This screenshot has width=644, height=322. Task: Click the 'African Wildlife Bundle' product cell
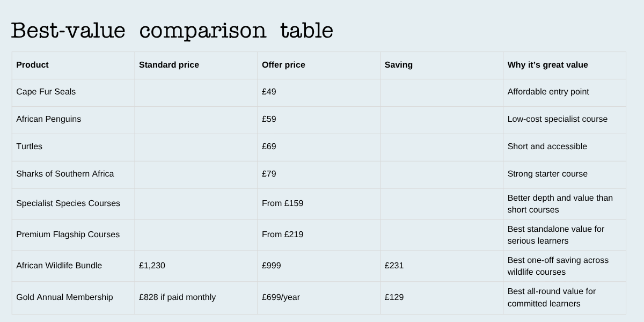(59, 266)
